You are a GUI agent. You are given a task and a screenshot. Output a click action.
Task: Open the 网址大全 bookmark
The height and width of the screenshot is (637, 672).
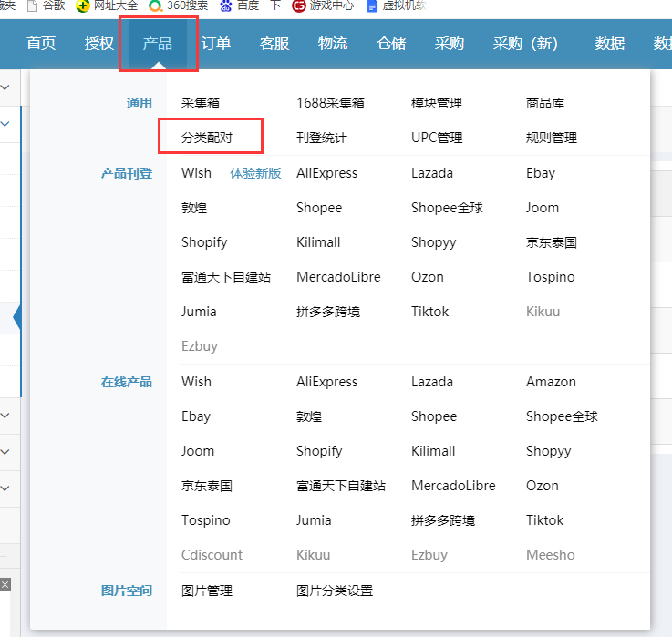click(108, 5)
